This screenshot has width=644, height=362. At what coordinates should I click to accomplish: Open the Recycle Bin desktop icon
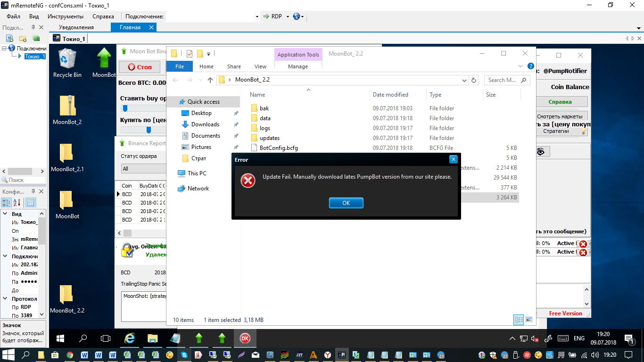click(x=67, y=63)
